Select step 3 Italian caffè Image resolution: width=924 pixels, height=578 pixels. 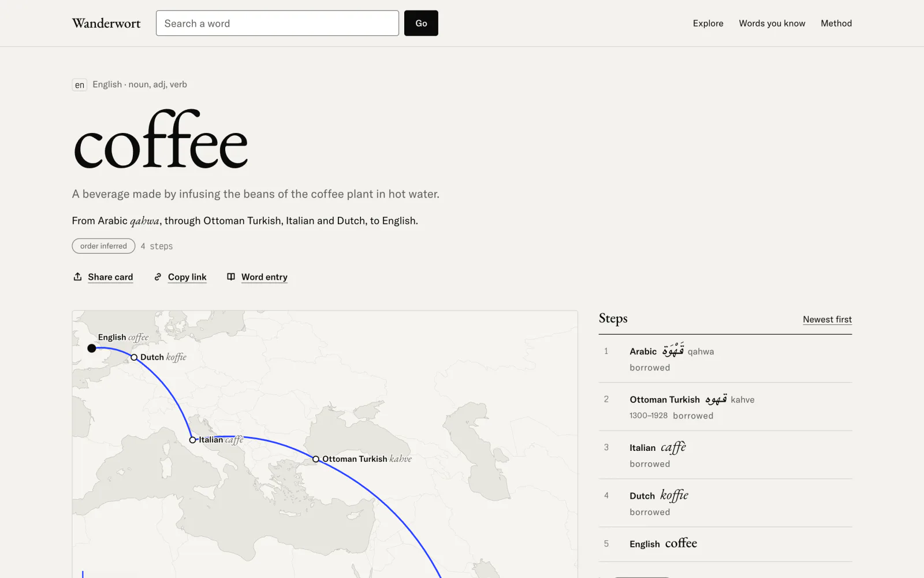pyautogui.click(x=725, y=455)
